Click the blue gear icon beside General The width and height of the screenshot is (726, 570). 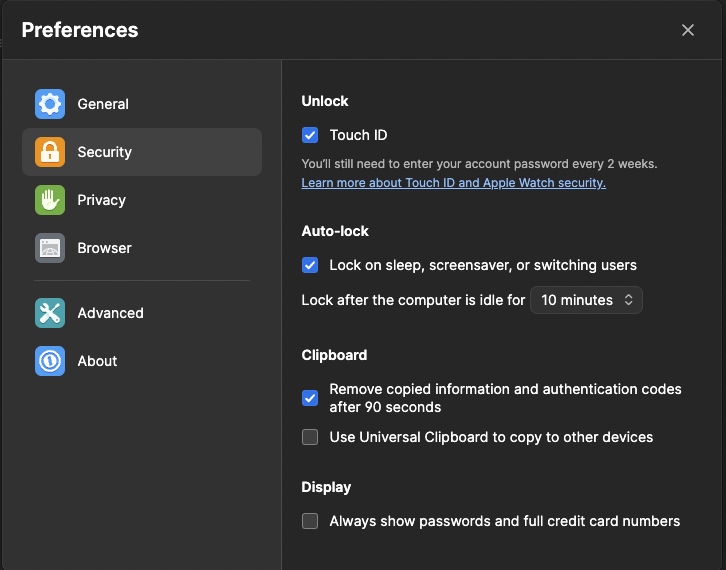50,104
